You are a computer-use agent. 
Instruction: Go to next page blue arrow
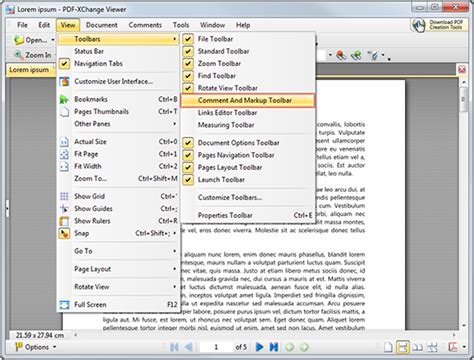(259, 347)
